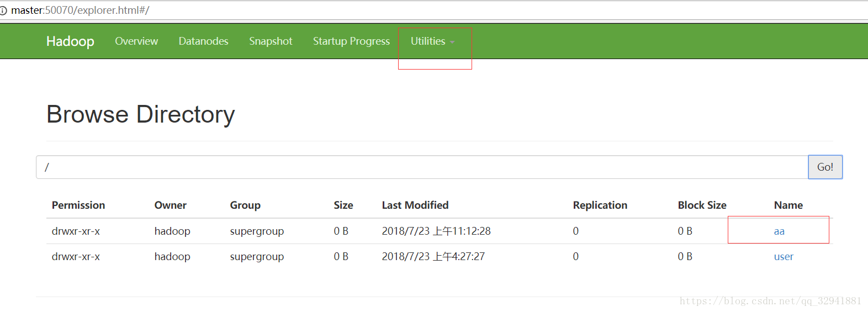Focus the directory path input field

[x=422, y=167]
